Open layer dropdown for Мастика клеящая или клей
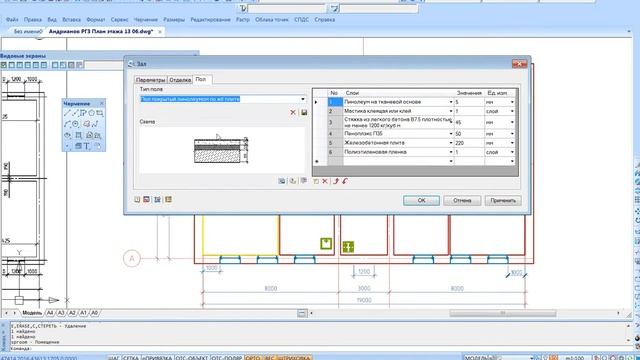This screenshot has height=360, width=640. pos(451,111)
